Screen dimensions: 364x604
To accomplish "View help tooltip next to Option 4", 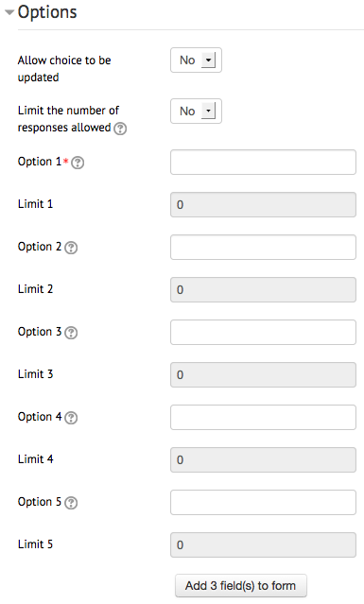I will point(71,418).
